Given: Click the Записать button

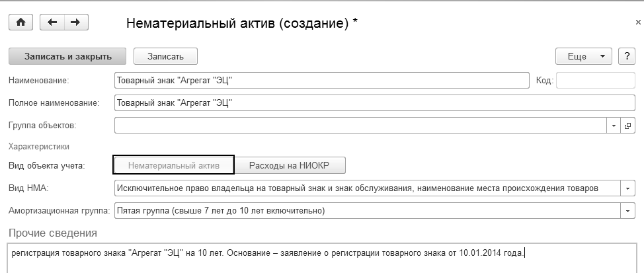Looking at the screenshot, I should 165,56.
